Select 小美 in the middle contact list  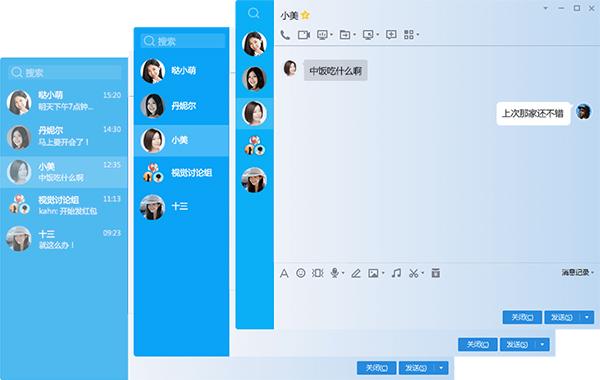pyautogui.click(x=181, y=140)
